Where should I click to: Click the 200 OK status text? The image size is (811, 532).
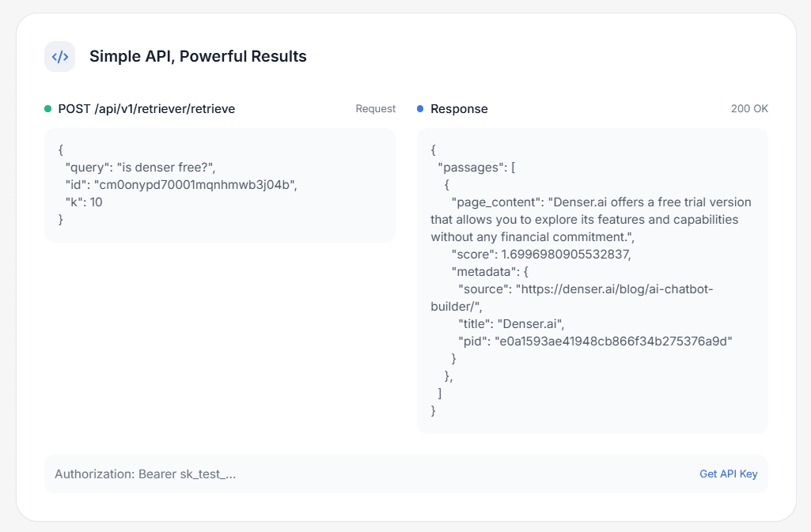point(749,109)
